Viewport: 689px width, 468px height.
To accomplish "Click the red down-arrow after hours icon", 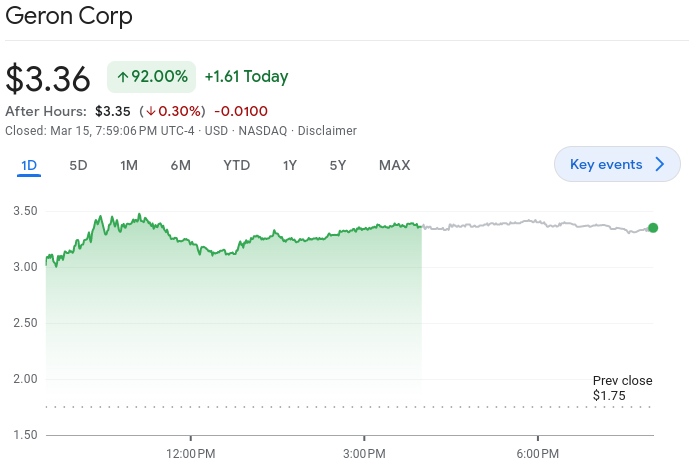I will pos(148,111).
